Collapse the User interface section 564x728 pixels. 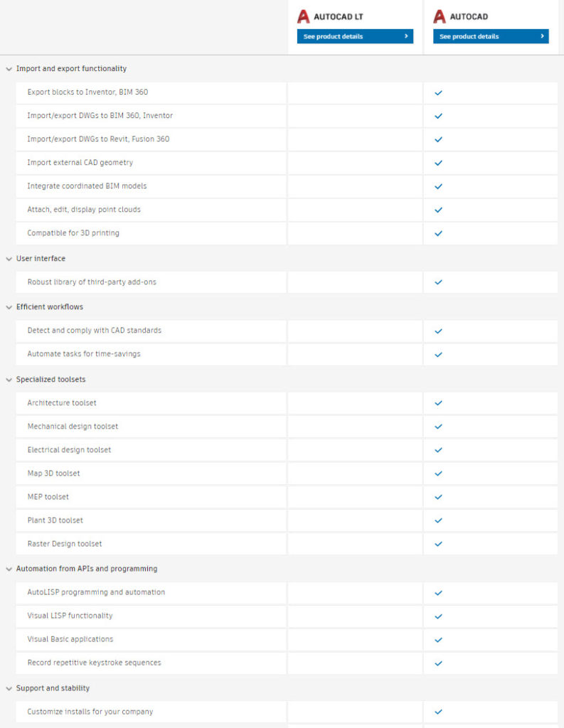(x=9, y=259)
